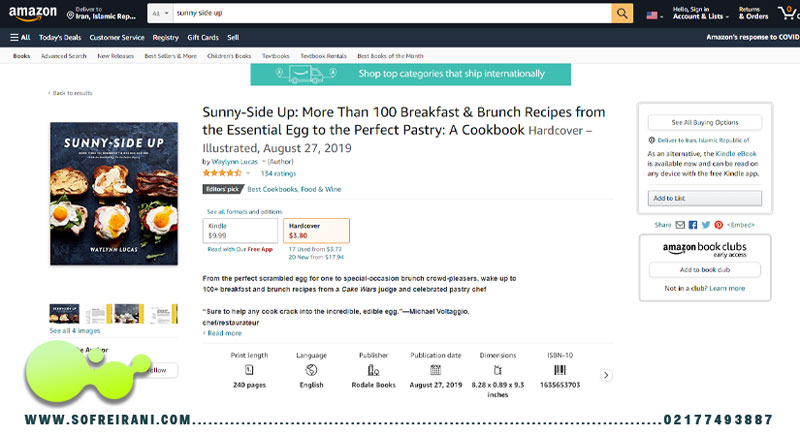Share the book on Twitter
This screenshot has height=436, width=800.
706,225
